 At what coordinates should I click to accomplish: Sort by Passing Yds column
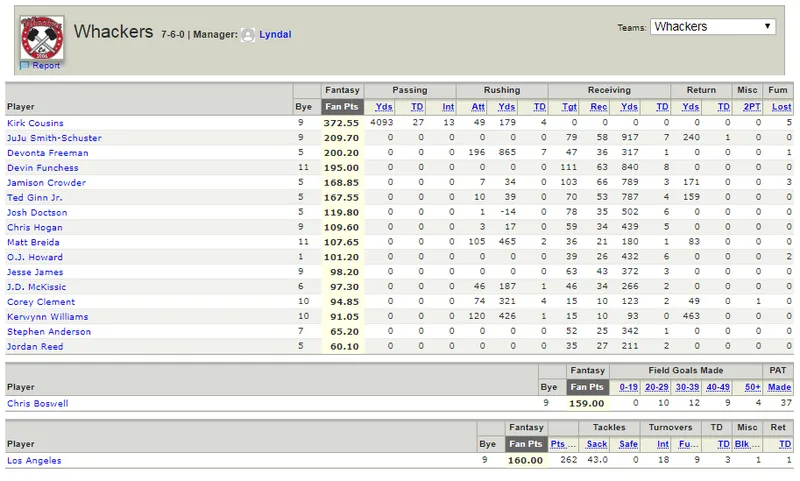(x=384, y=107)
